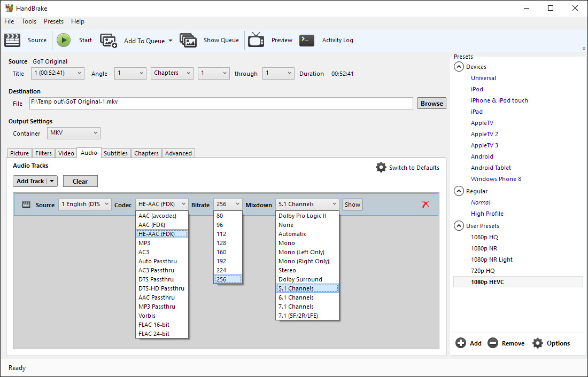588x377 pixels.
Task: Collapse the User Presets group
Action: pos(459,226)
